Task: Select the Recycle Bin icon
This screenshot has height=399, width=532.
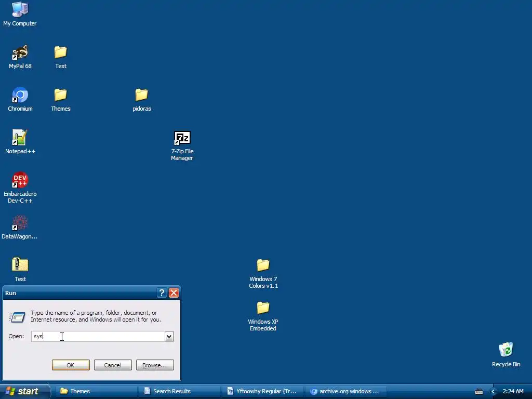Action: 506,350
